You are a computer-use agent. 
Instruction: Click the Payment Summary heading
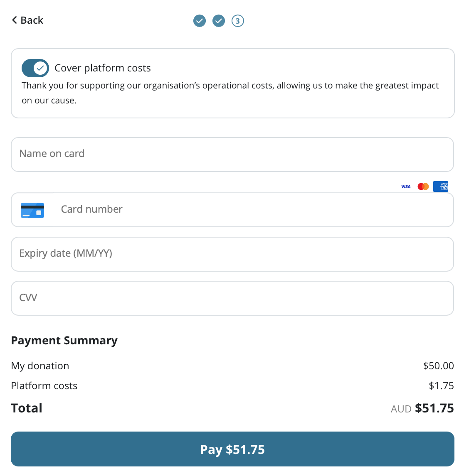pos(64,341)
